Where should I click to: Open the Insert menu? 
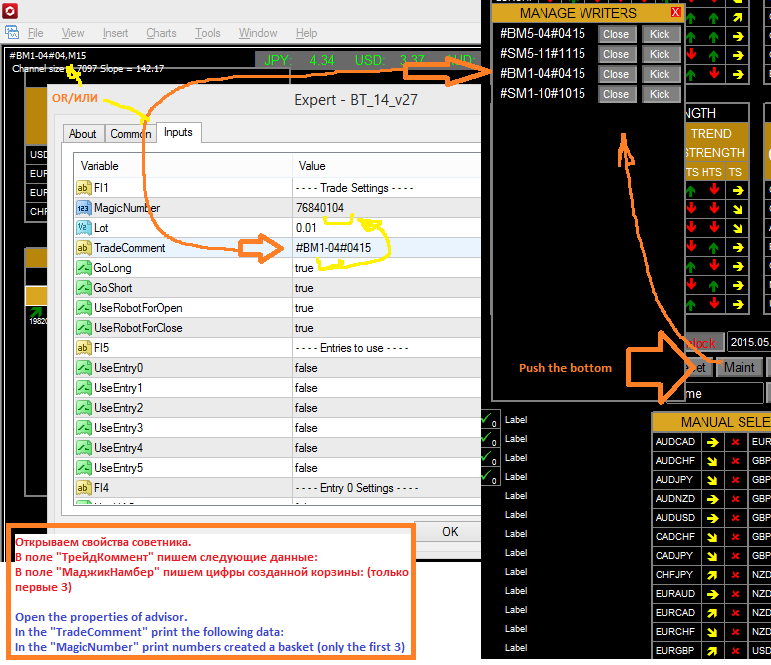tap(115, 33)
